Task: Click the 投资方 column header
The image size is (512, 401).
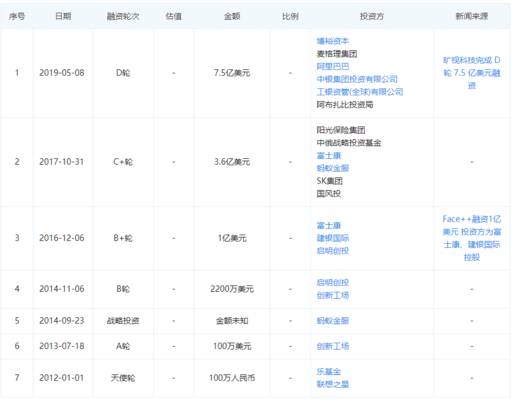Action: (372, 16)
